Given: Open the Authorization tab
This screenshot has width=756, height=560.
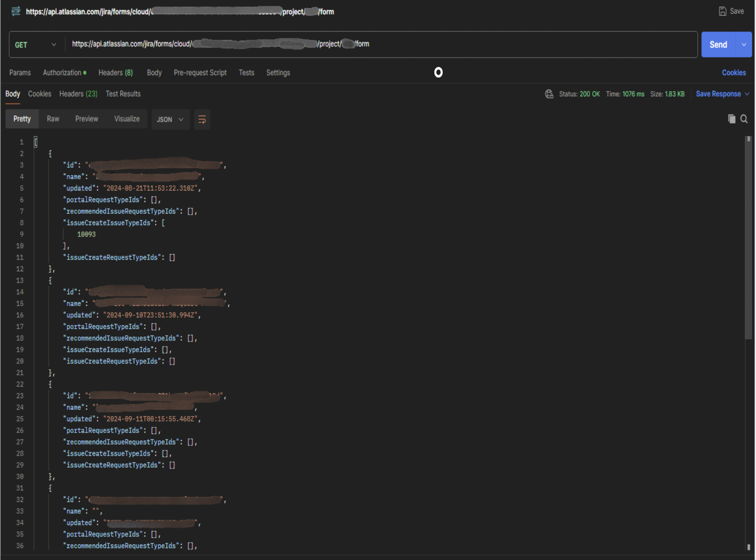Looking at the screenshot, I should click(62, 73).
